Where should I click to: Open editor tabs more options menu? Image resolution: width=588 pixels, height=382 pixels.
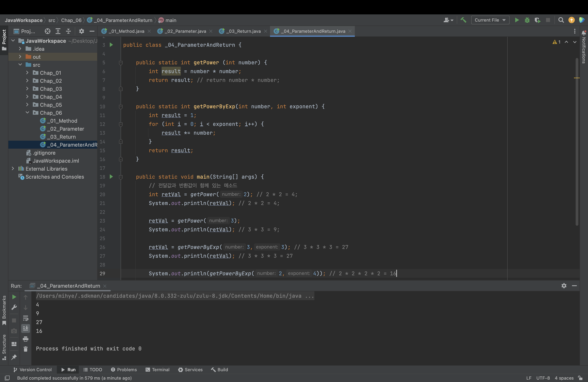tap(575, 31)
